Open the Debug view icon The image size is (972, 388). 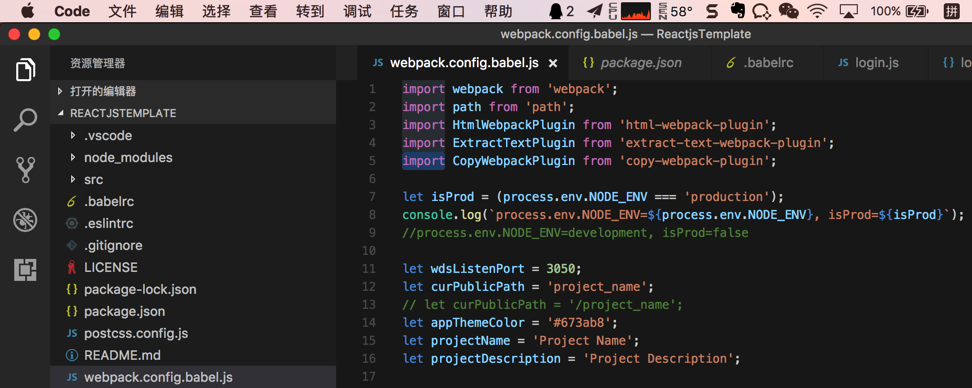(25, 219)
